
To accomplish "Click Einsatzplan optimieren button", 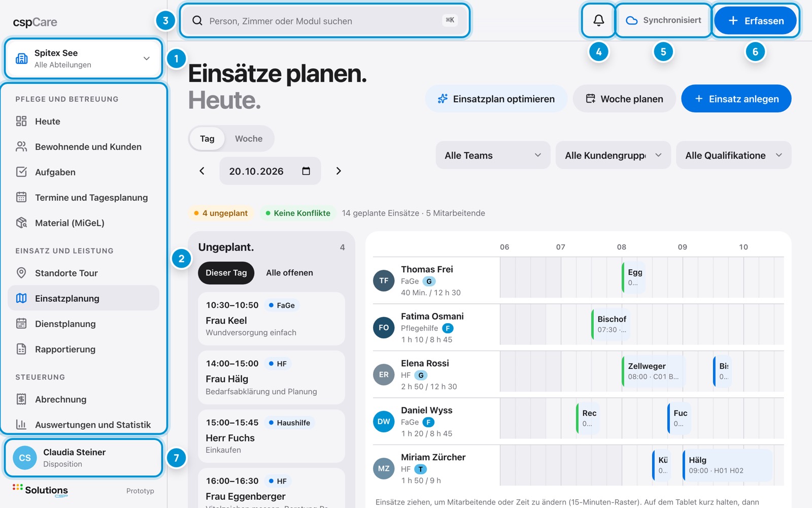I will coord(496,99).
